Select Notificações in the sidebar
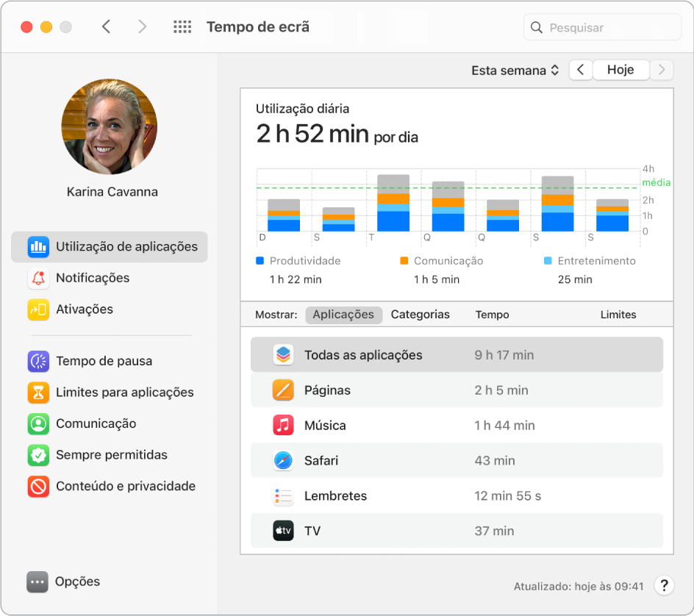The width and height of the screenshot is (694, 616). [110, 278]
